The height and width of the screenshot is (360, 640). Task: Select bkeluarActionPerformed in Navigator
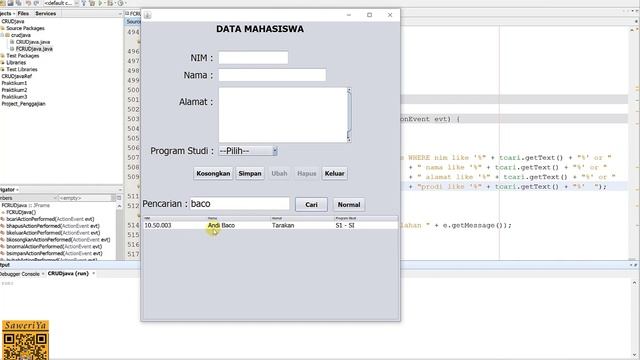53,233
